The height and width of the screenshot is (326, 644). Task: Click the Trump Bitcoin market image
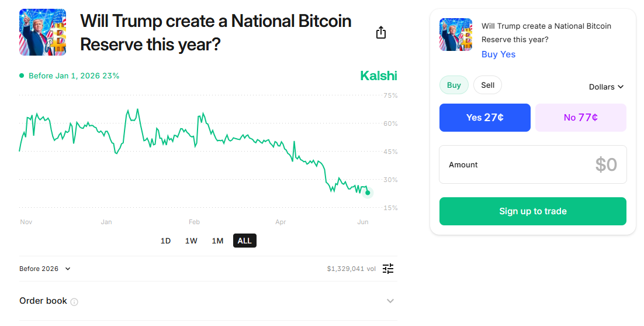point(43,32)
